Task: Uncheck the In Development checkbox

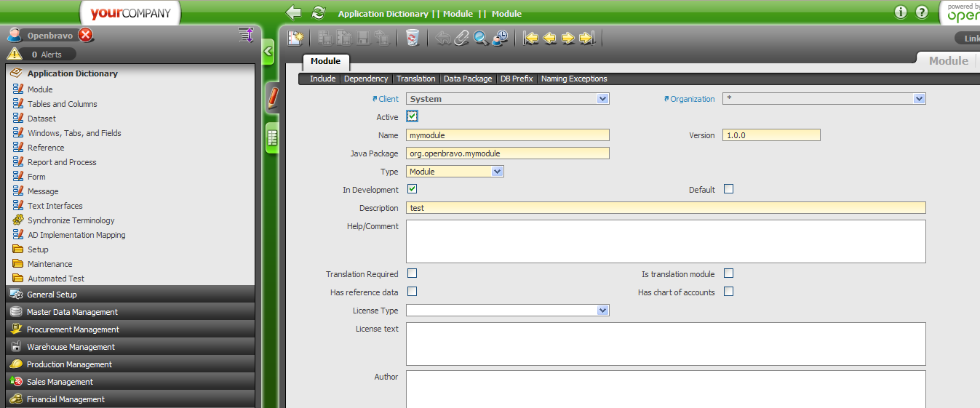Action: (x=413, y=189)
